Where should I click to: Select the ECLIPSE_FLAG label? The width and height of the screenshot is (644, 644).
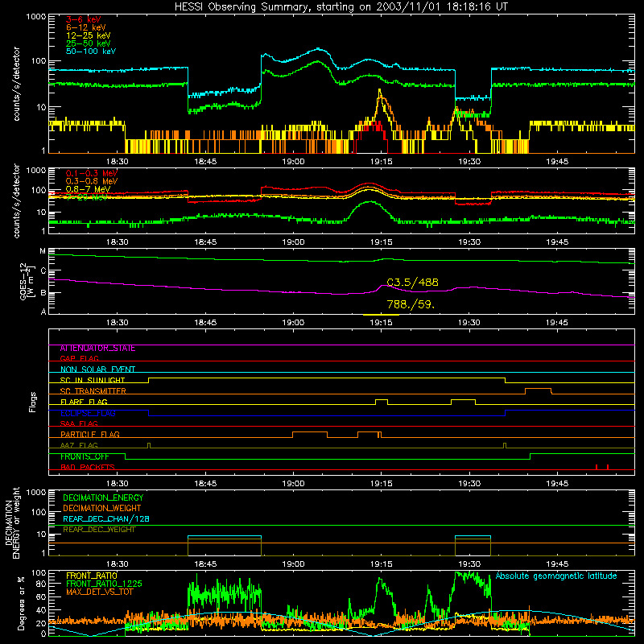[x=88, y=413]
